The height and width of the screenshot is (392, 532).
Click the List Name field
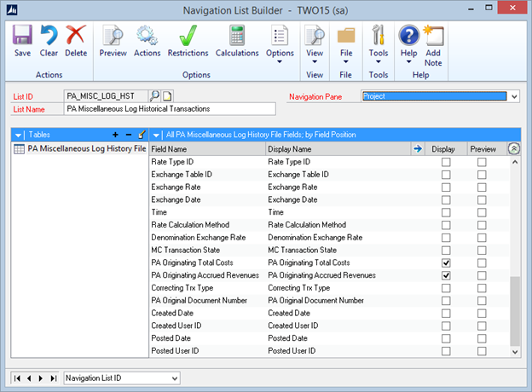pos(170,109)
